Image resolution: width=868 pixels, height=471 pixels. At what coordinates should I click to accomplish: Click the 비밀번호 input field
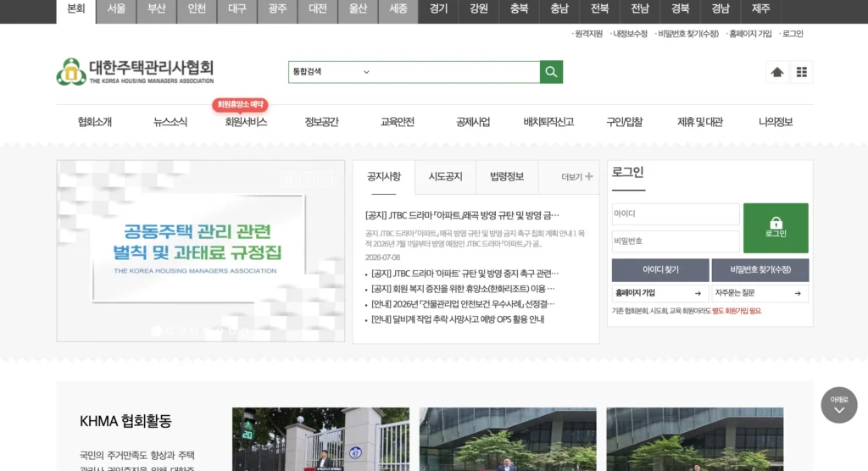pos(676,241)
